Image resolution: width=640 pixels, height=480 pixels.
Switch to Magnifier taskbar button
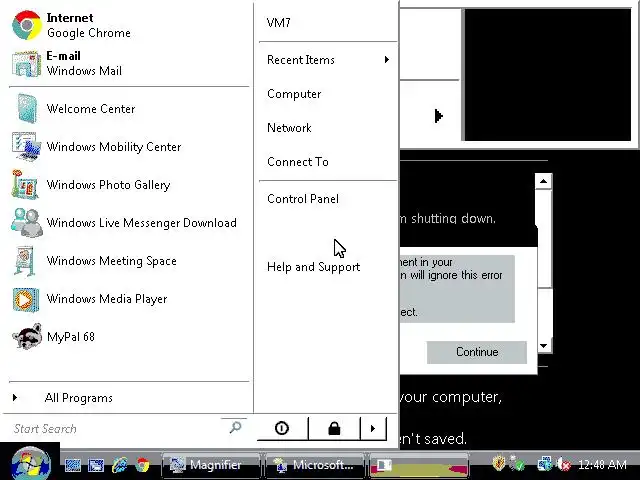(x=211, y=465)
